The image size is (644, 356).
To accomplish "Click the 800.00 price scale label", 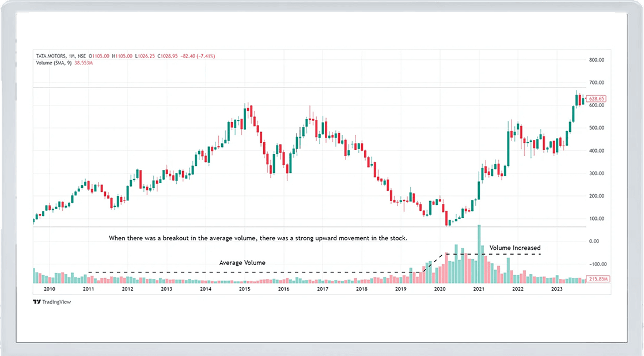I will point(596,60).
